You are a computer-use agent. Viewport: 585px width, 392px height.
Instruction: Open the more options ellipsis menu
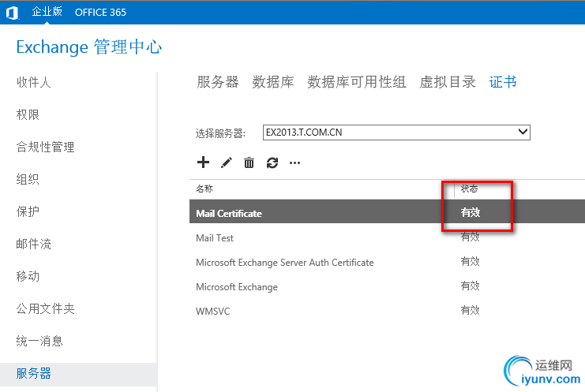(295, 163)
